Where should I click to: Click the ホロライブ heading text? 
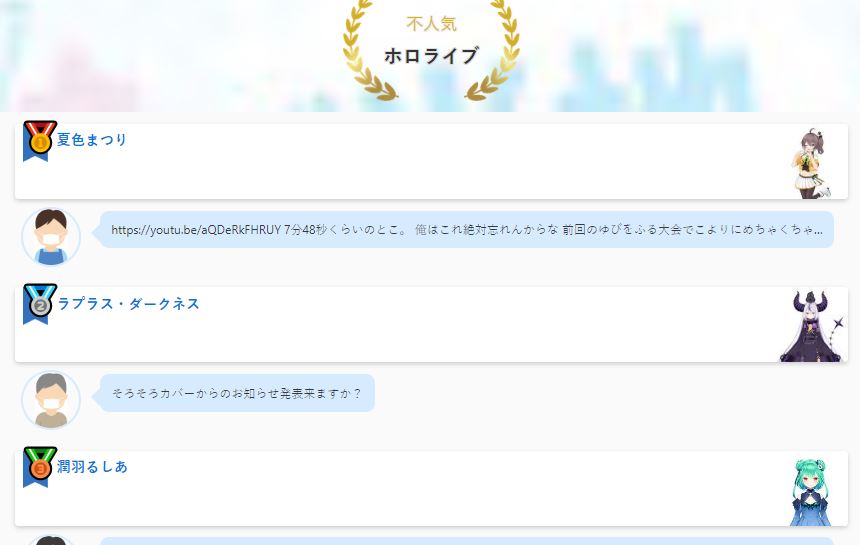pos(431,56)
